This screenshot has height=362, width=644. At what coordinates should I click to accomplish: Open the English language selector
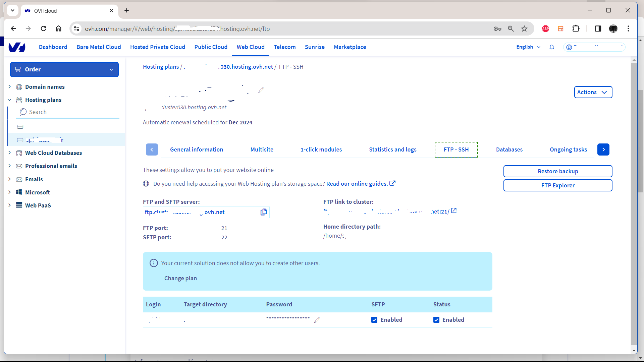pos(528,47)
